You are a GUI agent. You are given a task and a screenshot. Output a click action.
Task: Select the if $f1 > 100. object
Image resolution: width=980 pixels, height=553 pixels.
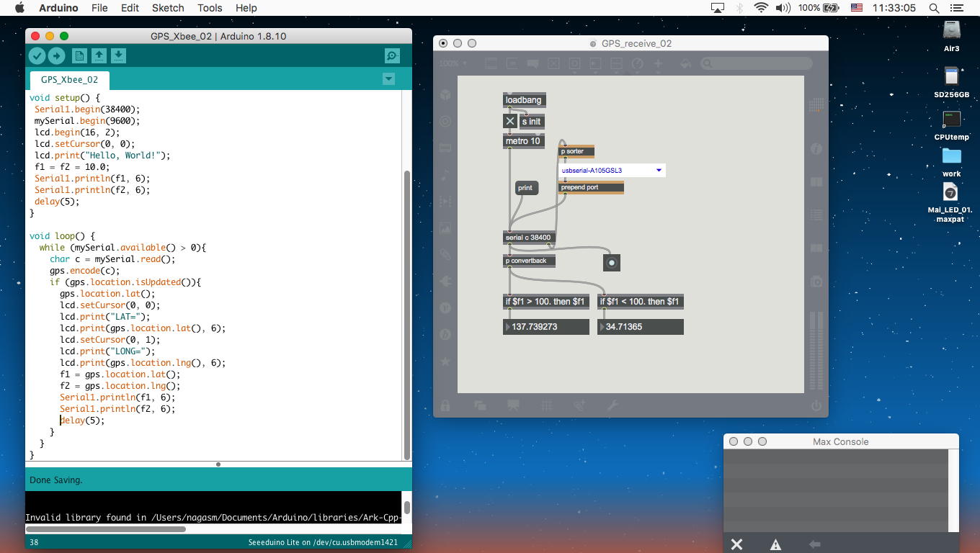click(x=546, y=302)
